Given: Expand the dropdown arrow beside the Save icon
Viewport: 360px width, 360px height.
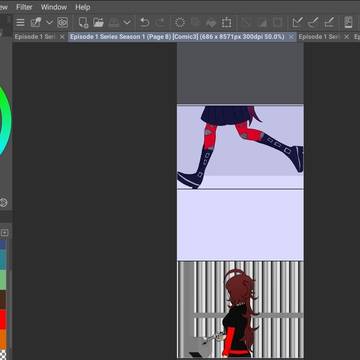Looking at the screenshot, I should pos(127,22).
